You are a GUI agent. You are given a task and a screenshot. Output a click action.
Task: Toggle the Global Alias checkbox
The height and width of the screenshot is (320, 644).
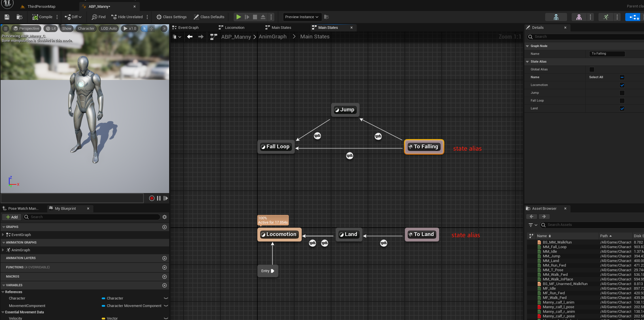coord(592,70)
